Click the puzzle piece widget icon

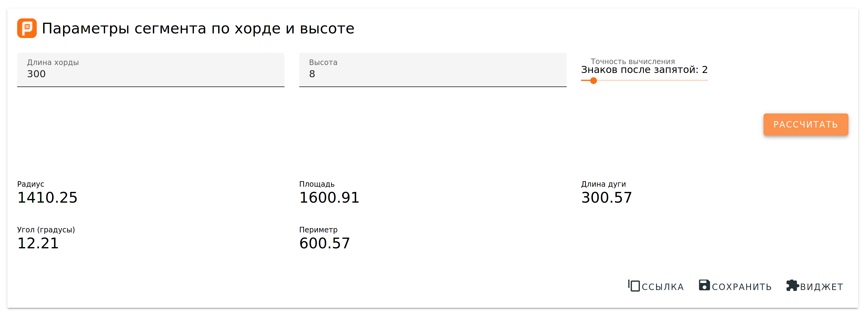[792, 285]
